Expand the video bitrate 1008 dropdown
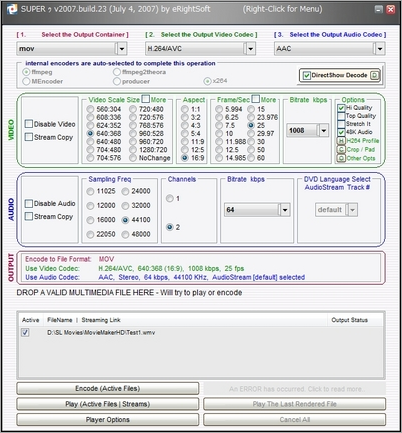The width and height of the screenshot is (402, 433). [x=323, y=130]
